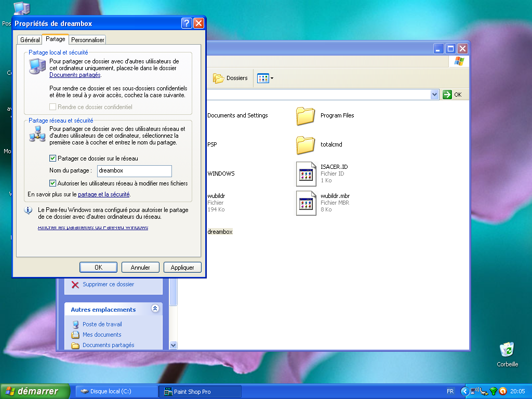Screen dimensions: 532x399
Task: Click the Paint Shop Pro taskbar button
Action: pyautogui.click(x=200, y=392)
